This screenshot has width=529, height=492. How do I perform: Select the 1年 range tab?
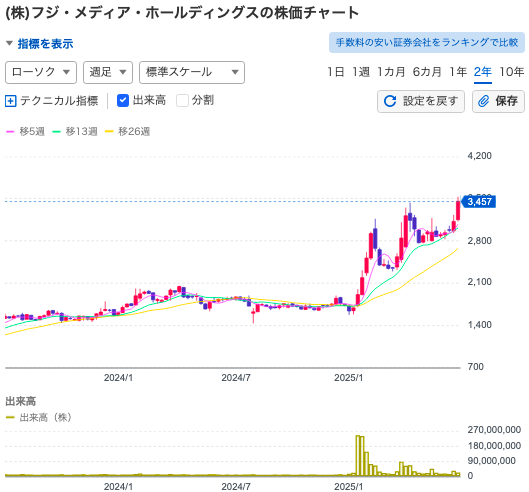tap(457, 72)
